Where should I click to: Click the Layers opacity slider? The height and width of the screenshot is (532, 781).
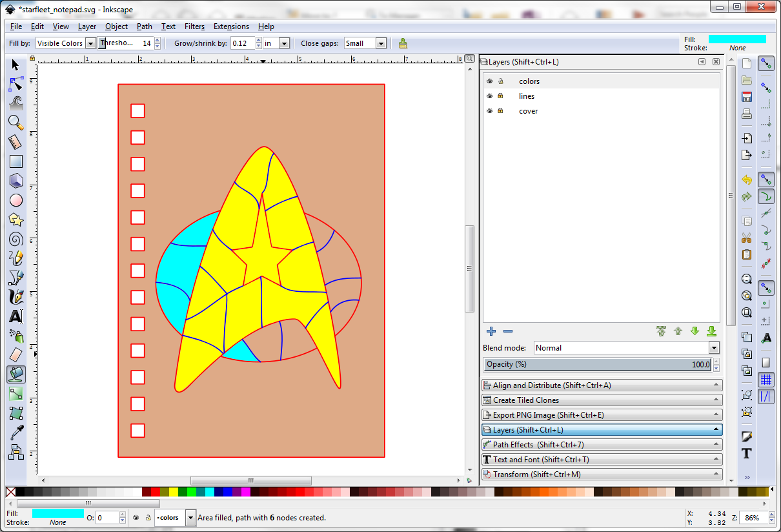[598, 365]
